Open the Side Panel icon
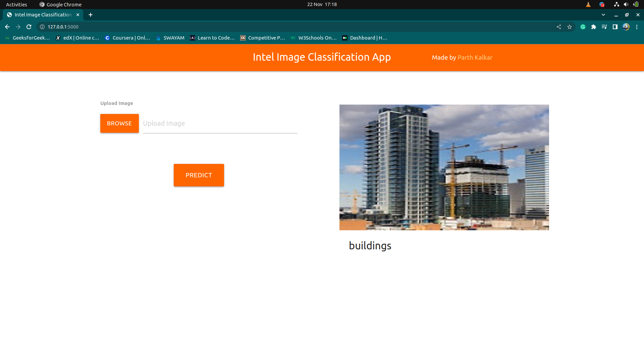 (x=615, y=27)
